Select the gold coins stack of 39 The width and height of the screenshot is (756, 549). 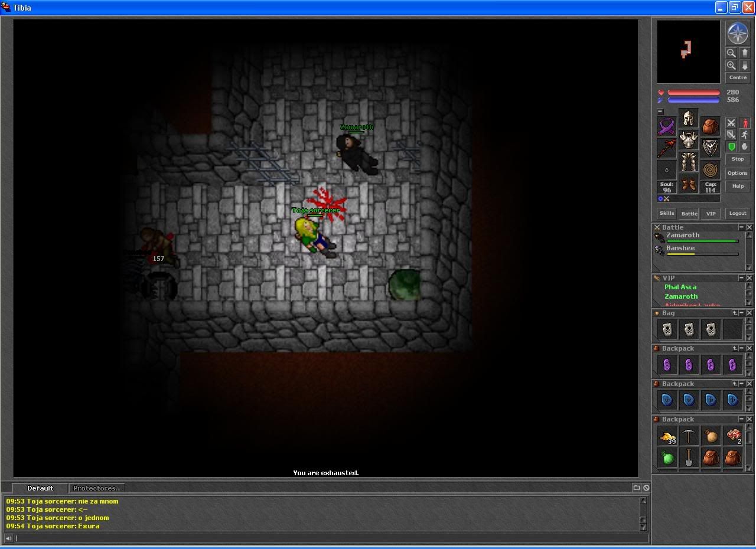(667, 436)
